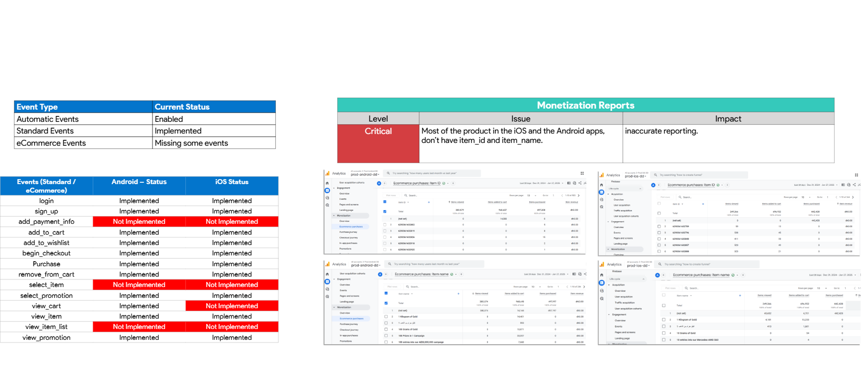Click insights icon in Android Item name report toolbar
Screen dimensions: 868x374
pos(580,274)
